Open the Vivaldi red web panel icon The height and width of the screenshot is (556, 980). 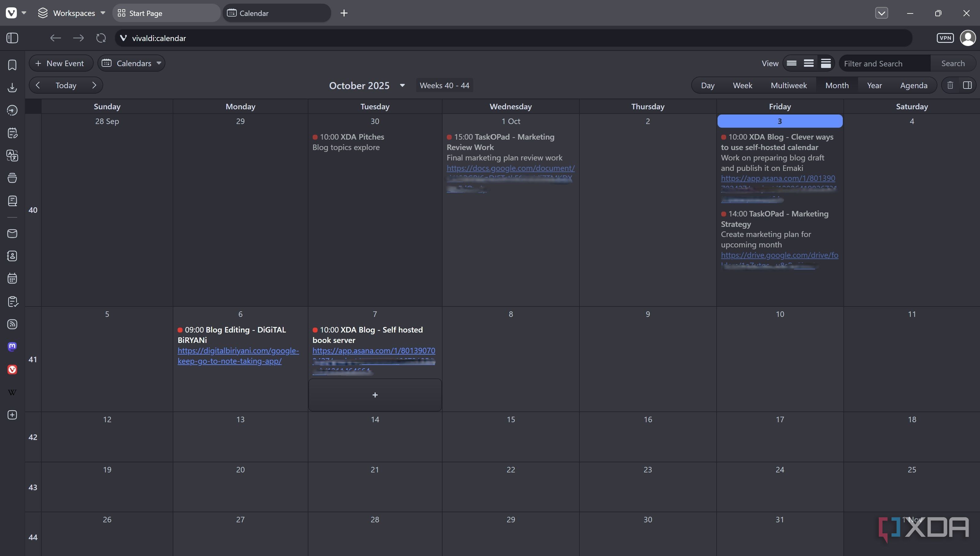(12, 369)
